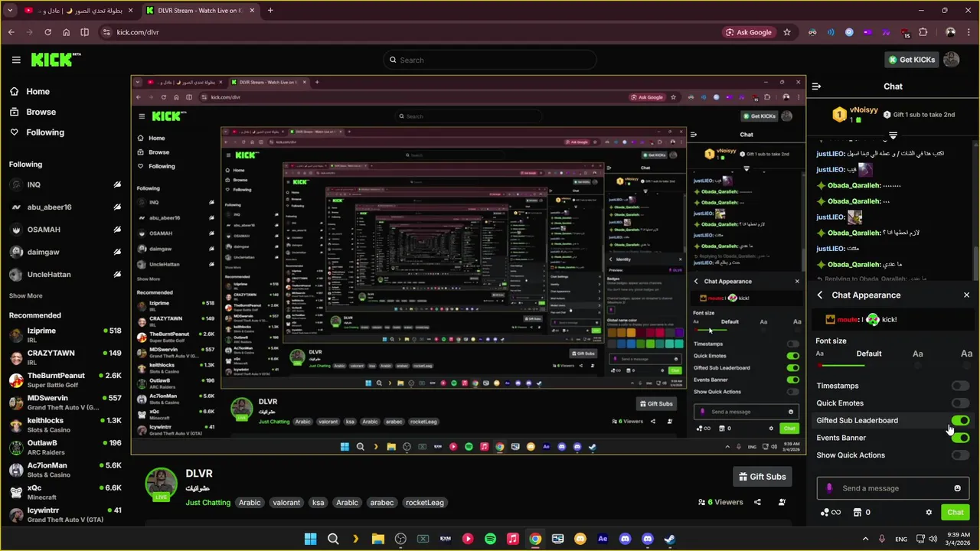Open TheBurntPeanut recommended channel

[65, 380]
